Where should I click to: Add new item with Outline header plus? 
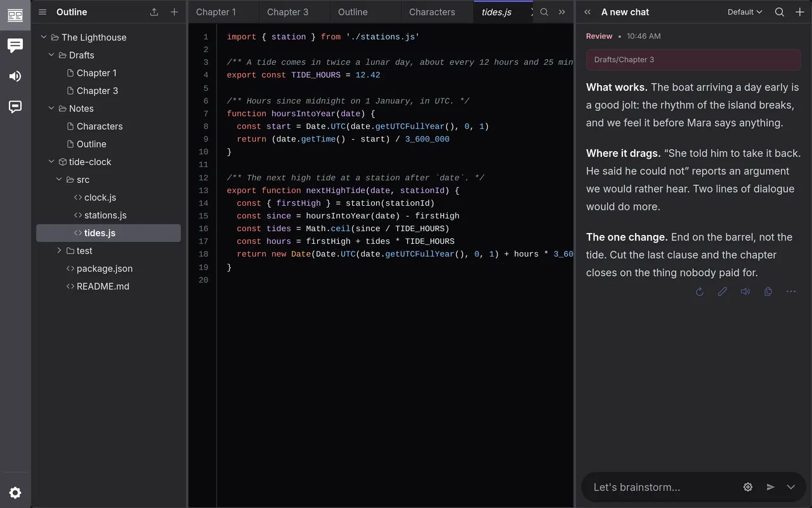tap(174, 12)
